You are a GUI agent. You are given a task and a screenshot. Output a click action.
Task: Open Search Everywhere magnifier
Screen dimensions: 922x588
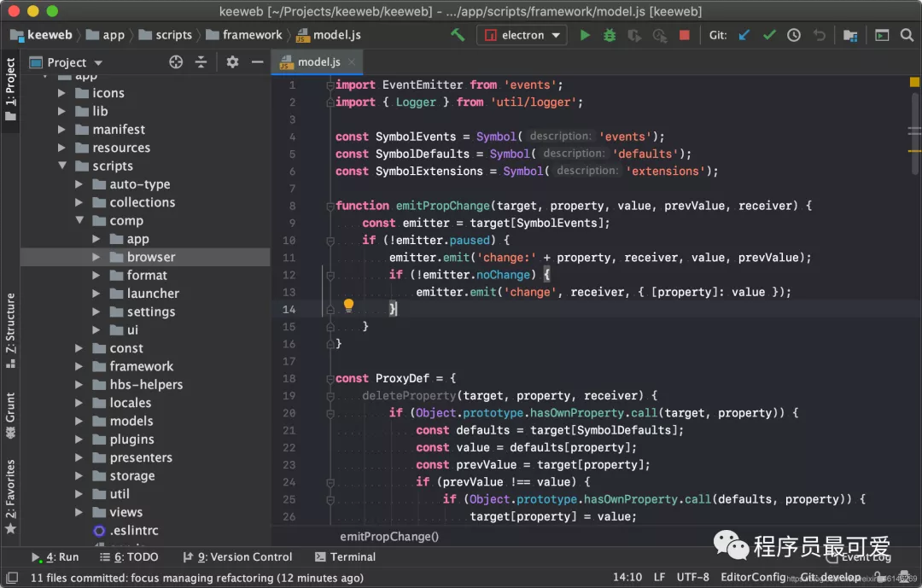point(907,35)
